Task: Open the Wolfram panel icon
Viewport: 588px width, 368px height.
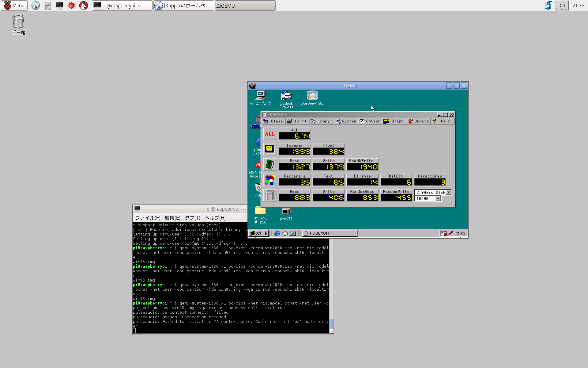Action: tap(84, 6)
